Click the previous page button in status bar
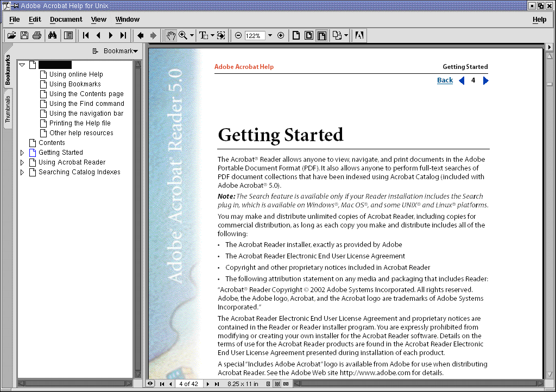The width and height of the screenshot is (556, 392). [170, 384]
